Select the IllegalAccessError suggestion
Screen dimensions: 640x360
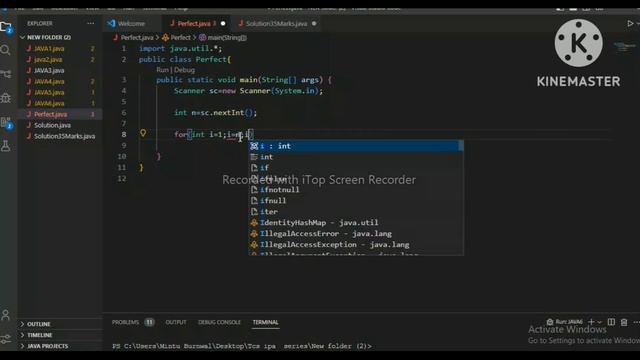(x=354, y=234)
